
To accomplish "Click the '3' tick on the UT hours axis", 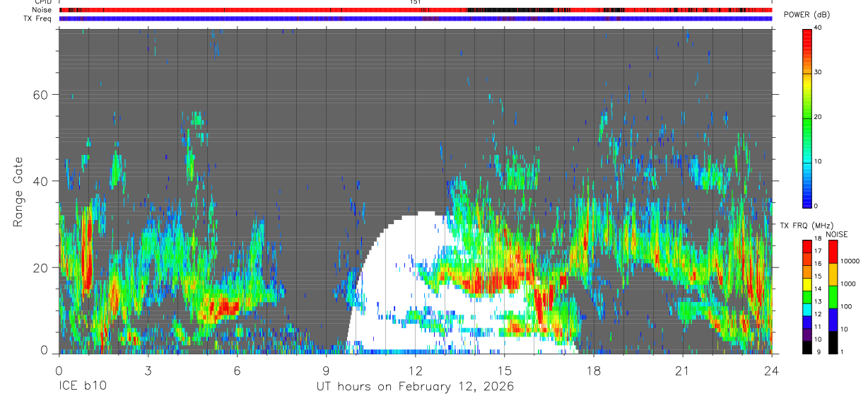I will (148, 370).
